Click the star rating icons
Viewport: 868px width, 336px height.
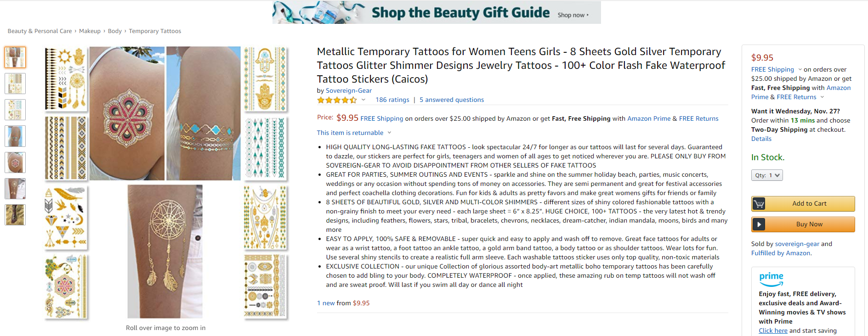pos(337,100)
